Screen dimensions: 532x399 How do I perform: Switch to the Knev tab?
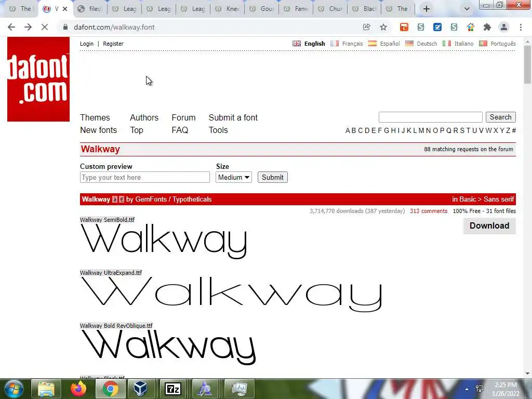pos(228,9)
